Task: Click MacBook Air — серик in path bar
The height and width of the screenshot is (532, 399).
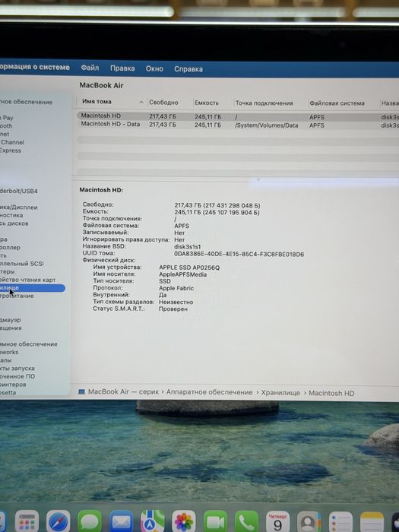Action: click(123, 391)
